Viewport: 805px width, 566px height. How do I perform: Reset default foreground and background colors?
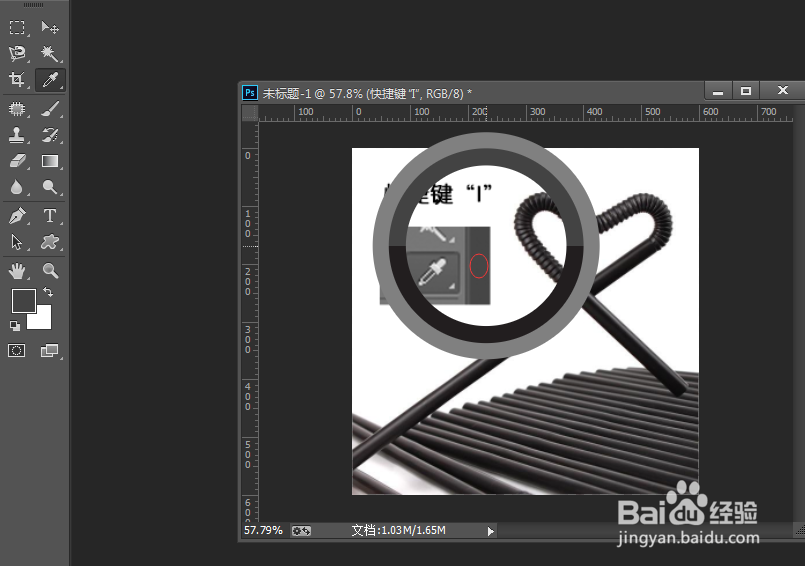click(x=15, y=325)
